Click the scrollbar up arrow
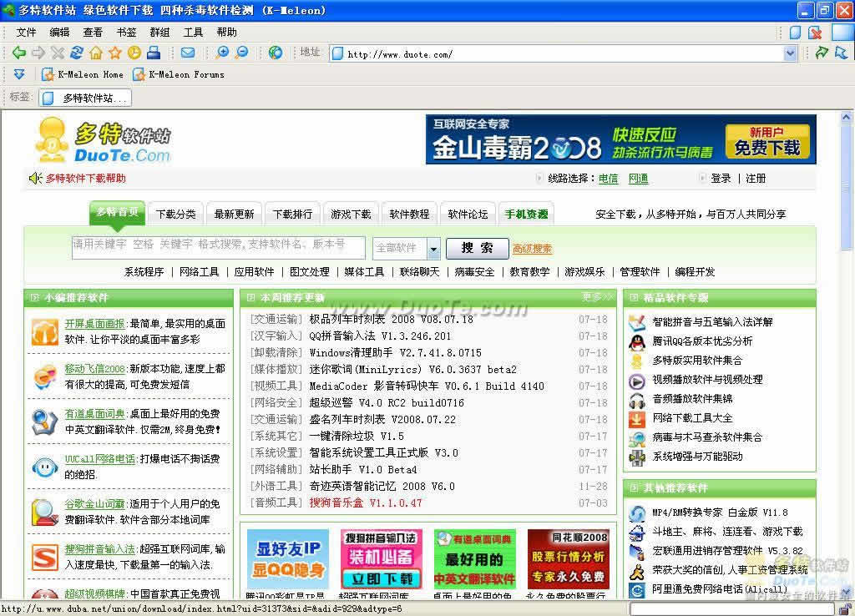The image size is (855, 616). (847, 117)
